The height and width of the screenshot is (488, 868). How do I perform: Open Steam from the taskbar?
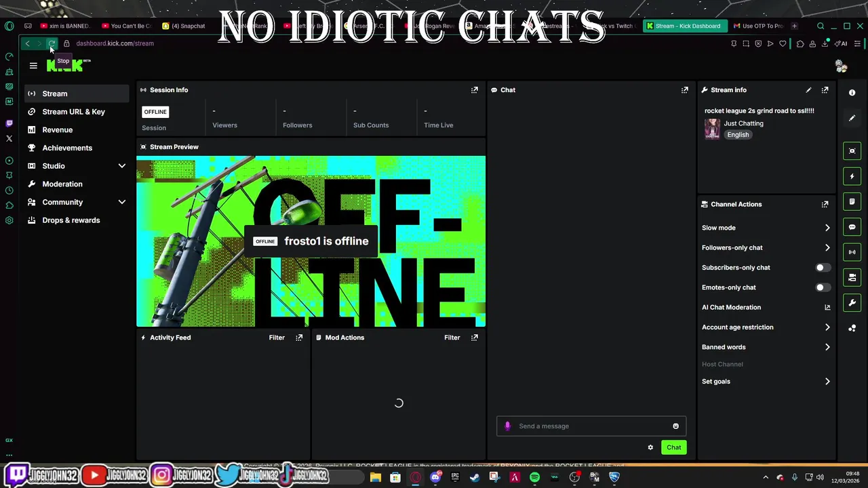coord(475,477)
